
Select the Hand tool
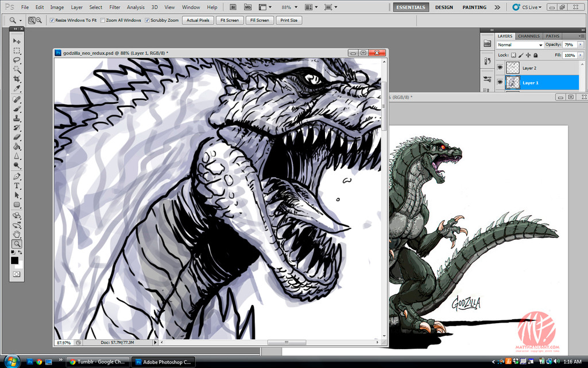(x=17, y=235)
